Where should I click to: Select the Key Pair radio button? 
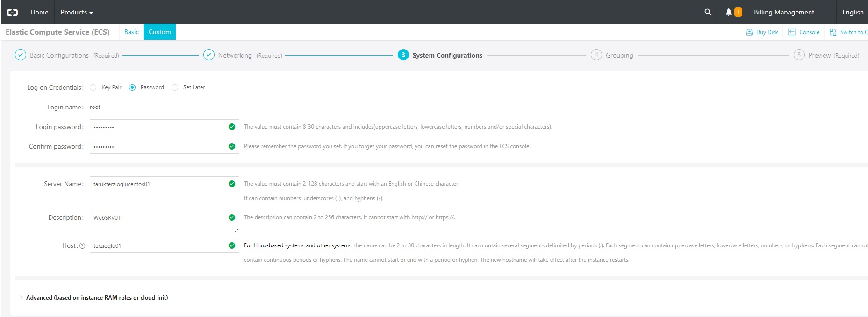tap(93, 87)
